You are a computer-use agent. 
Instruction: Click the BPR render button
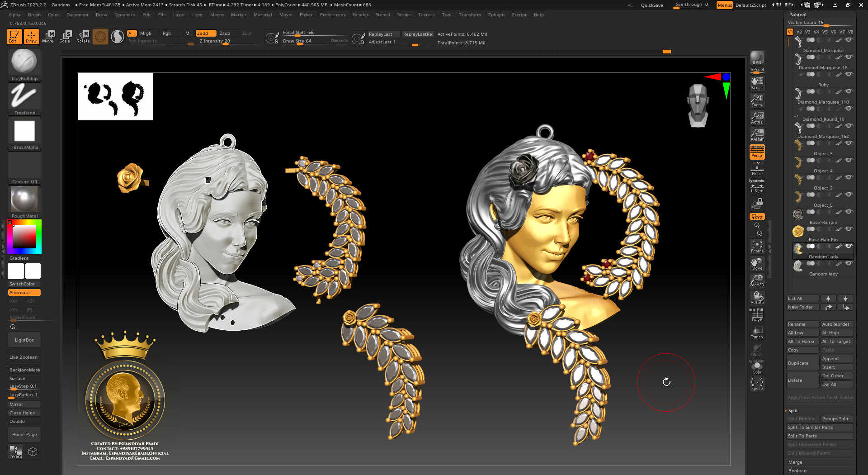(x=757, y=58)
